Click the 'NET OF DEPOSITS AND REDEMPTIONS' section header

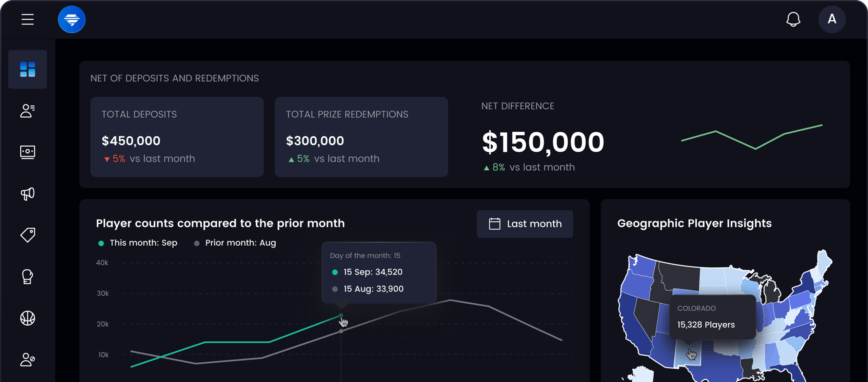(x=174, y=78)
